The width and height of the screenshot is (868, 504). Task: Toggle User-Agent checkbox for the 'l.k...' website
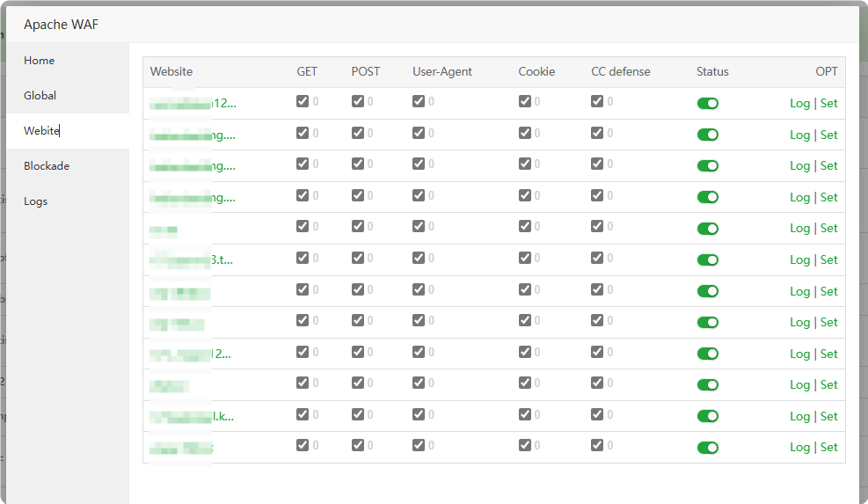click(419, 414)
